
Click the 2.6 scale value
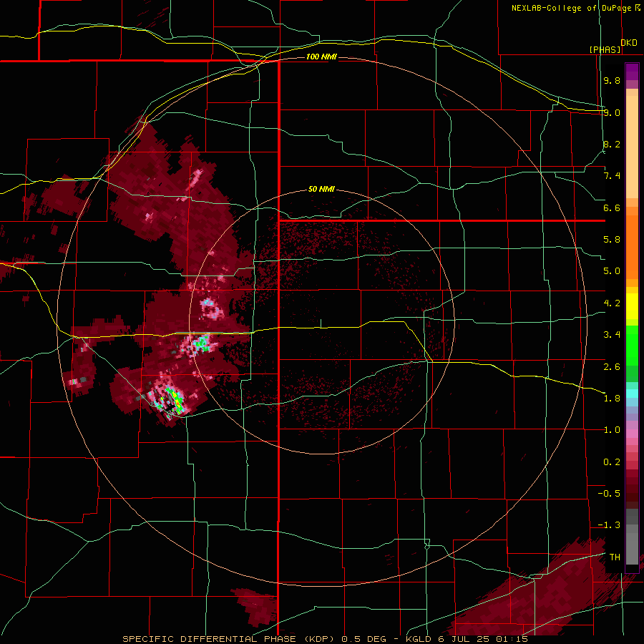(612, 367)
